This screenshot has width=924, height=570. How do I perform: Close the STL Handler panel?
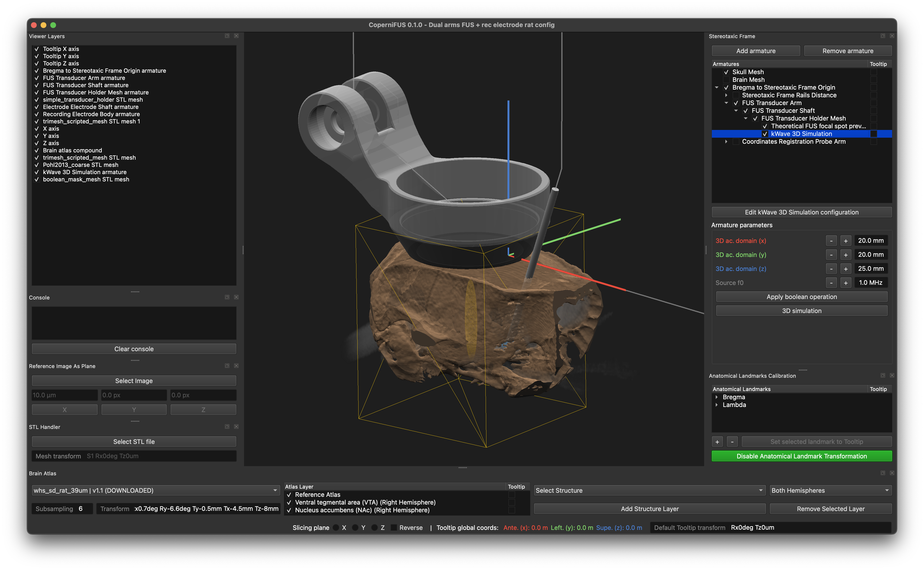tap(236, 426)
